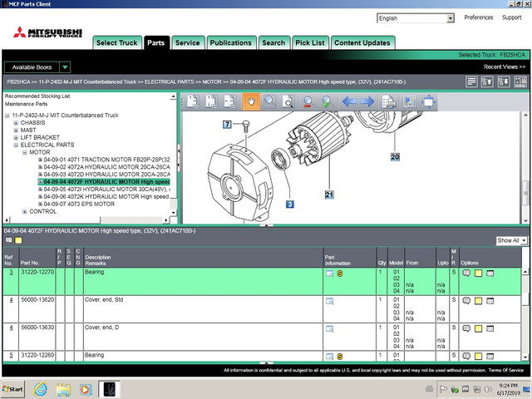Image resolution: width=532 pixels, height=399 pixels.
Task: Click the second page layout icon in the toolbar
Action: tap(212, 101)
